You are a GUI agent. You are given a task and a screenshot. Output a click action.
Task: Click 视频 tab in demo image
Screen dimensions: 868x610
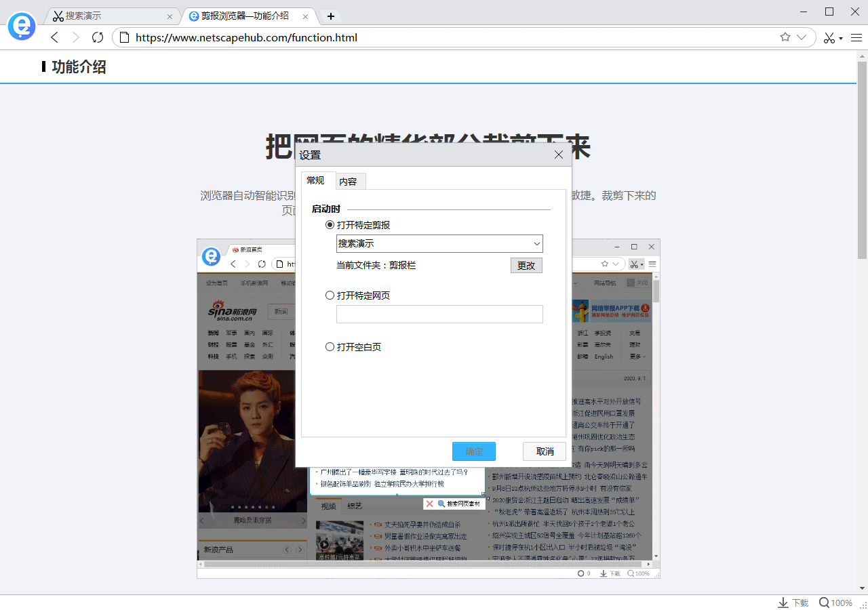(328, 506)
